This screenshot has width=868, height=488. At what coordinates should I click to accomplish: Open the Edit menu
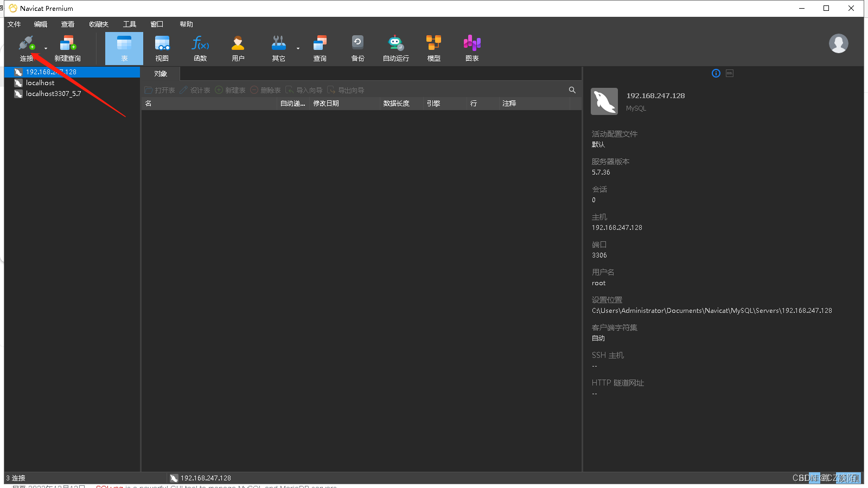click(41, 24)
